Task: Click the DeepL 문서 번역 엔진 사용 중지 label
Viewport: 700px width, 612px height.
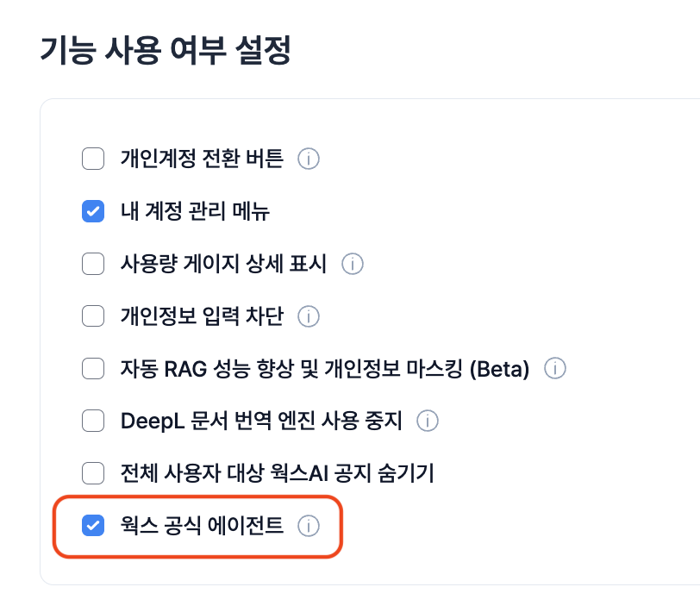Action: 261,421
